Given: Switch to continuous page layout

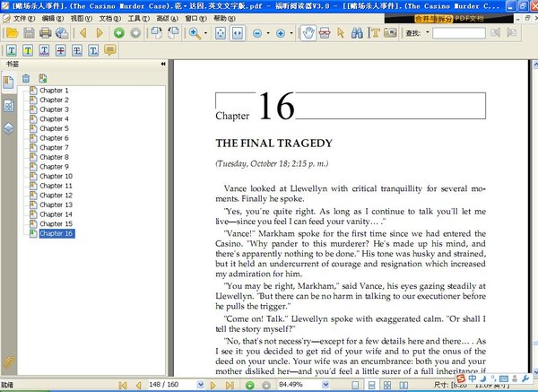Looking at the screenshot, I should click(x=371, y=385).
